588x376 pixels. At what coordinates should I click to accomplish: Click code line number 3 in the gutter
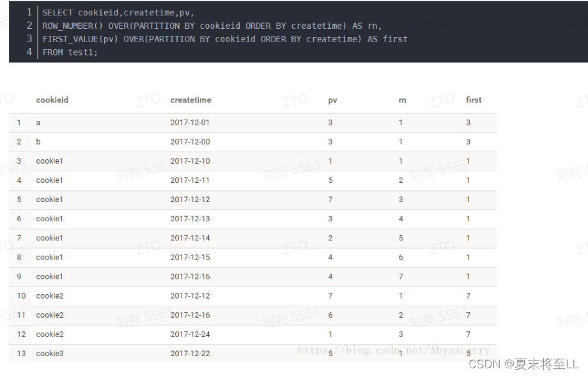(29, 38)
